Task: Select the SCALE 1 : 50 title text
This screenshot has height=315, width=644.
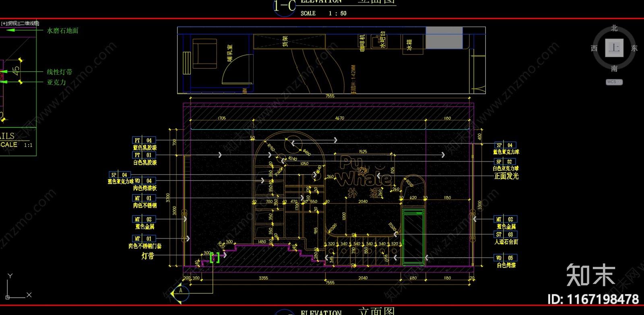Action: coord(324,13)
